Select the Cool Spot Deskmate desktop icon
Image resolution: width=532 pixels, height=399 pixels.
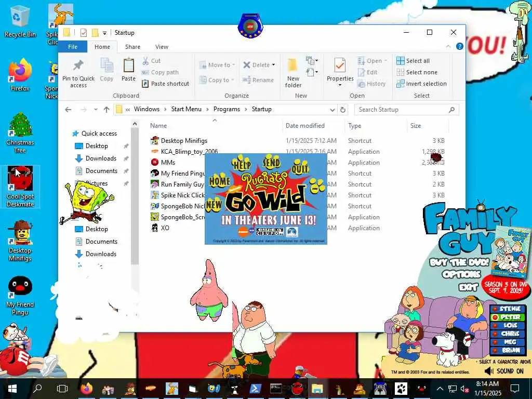coord(20,187)
